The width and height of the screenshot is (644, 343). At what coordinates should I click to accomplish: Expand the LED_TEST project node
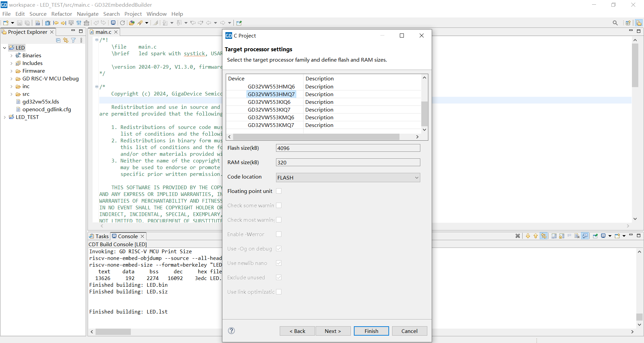pos(5,117)
